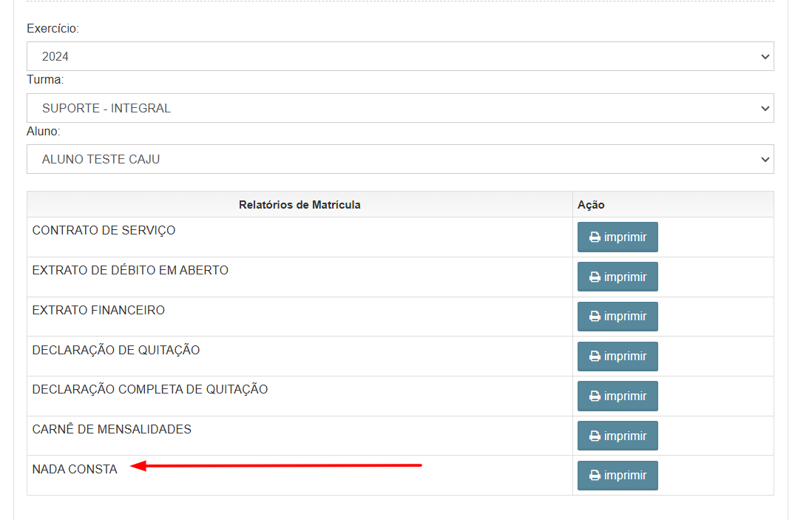This screenshot has height=520, width=812.
Task: Click the Turma field label
Action: [x=45, y=80]
